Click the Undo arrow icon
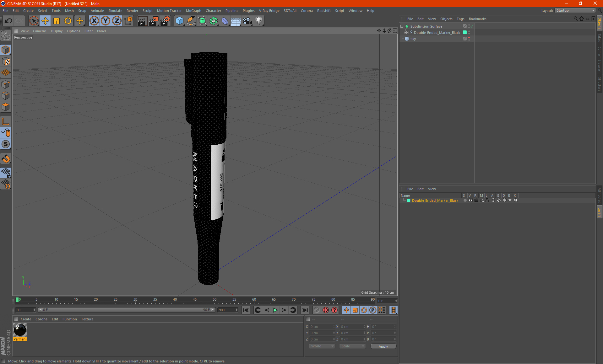603x364 pixels. (8, 21)
